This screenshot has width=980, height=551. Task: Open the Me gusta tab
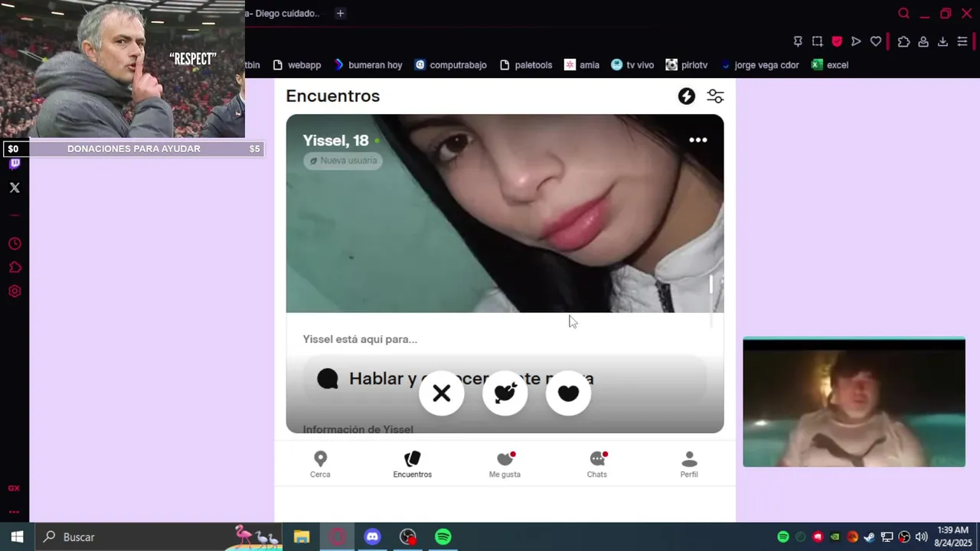pyautogui.click(x=505, y=465)
